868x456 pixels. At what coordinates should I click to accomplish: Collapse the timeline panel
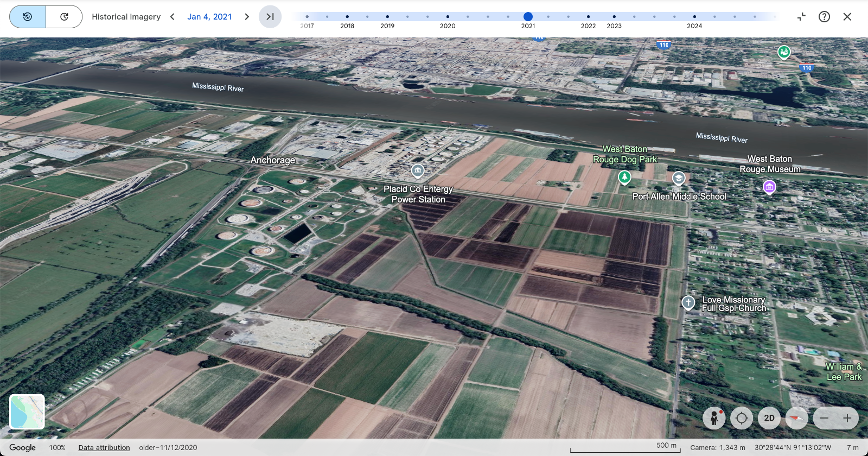[801, 17]
